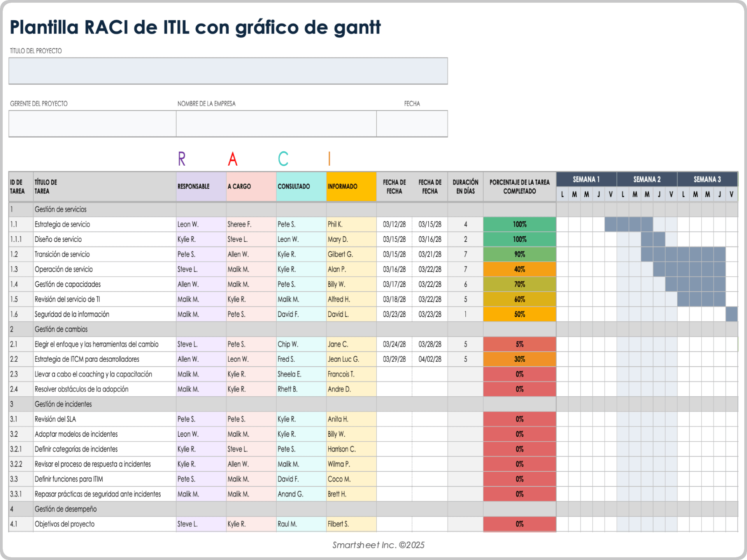
Task: Click the Nombre de la Empresa field
Action: coord(276,124)
